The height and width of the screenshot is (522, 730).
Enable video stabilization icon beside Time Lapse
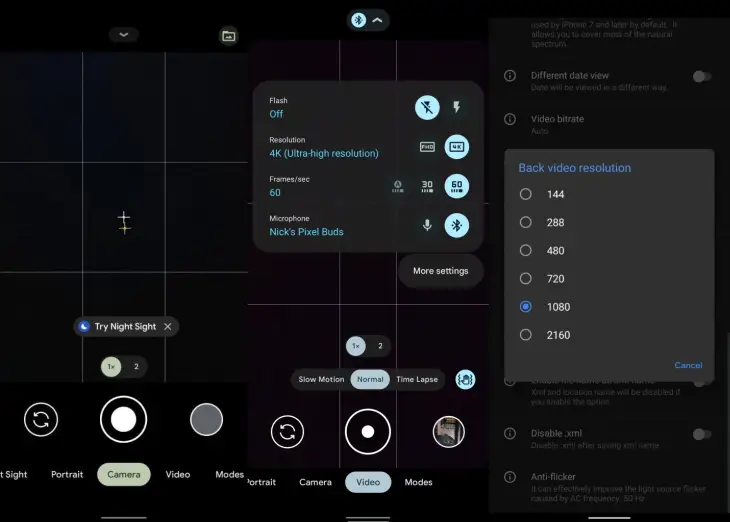click(465, 380)
